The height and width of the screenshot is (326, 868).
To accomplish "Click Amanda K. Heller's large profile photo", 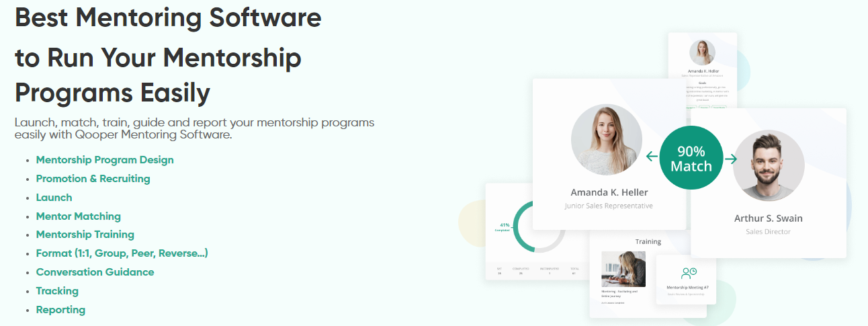I will (606, 140).
